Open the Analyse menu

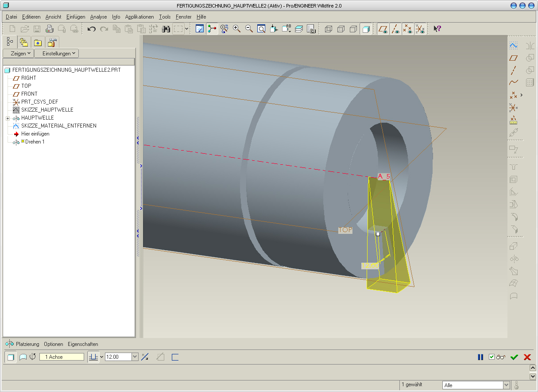(x=98, y=17)
